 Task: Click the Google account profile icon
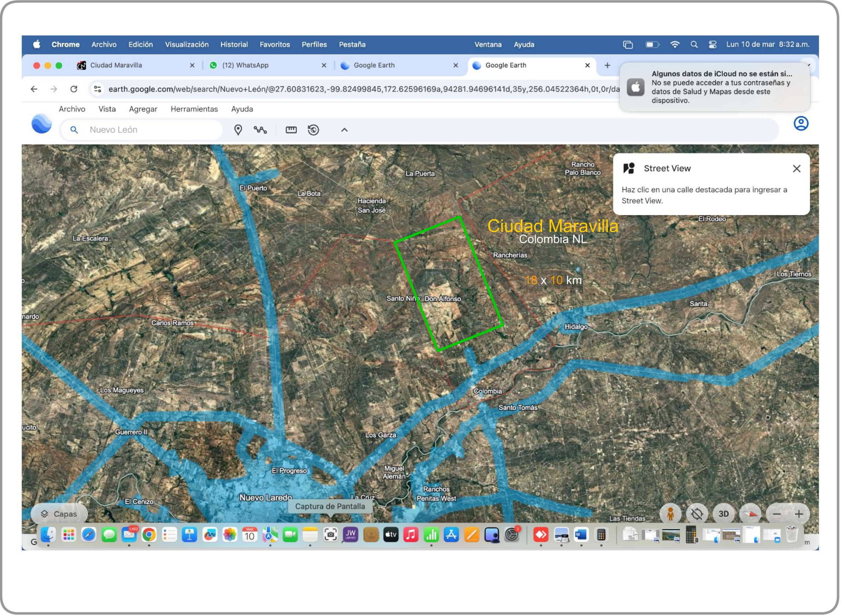coord(801,123)
